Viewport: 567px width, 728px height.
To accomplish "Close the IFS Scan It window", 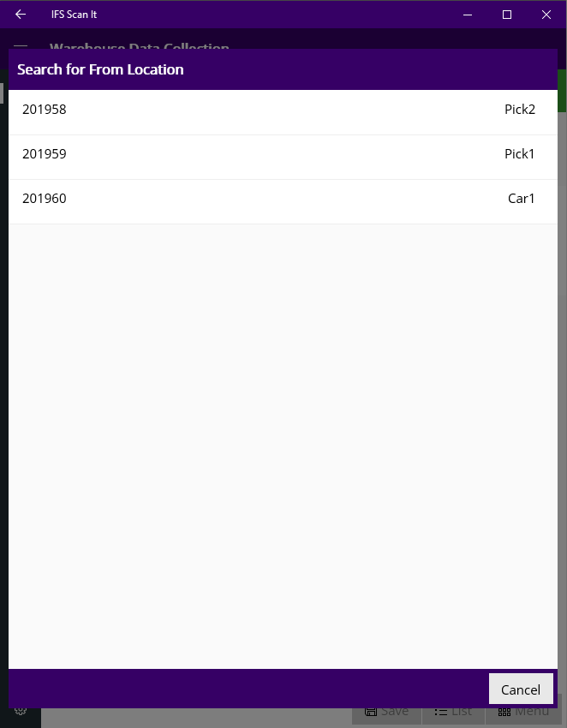I will click(x=546, y=15).
